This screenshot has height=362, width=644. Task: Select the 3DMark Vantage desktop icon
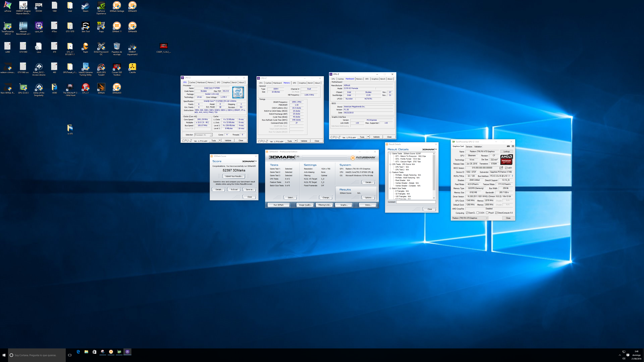pos(117,7)
